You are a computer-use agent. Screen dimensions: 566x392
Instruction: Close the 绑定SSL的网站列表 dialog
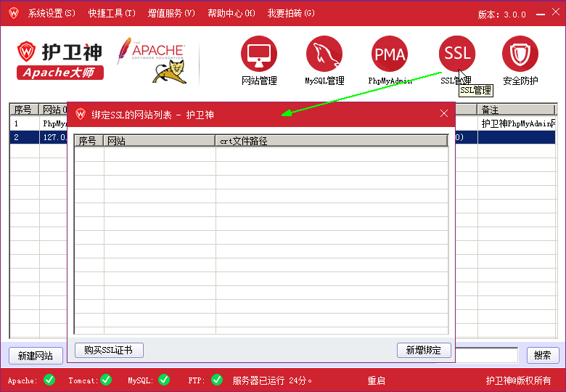click(444, 114)
